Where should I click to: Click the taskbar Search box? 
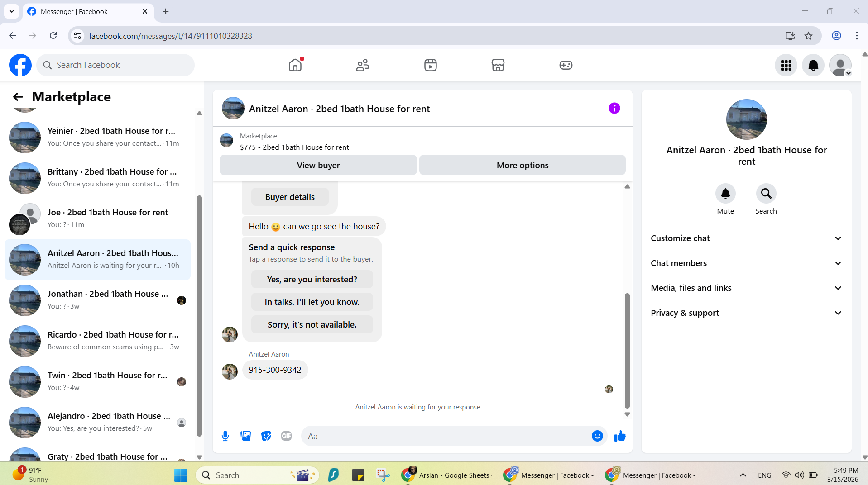(257, 475)
